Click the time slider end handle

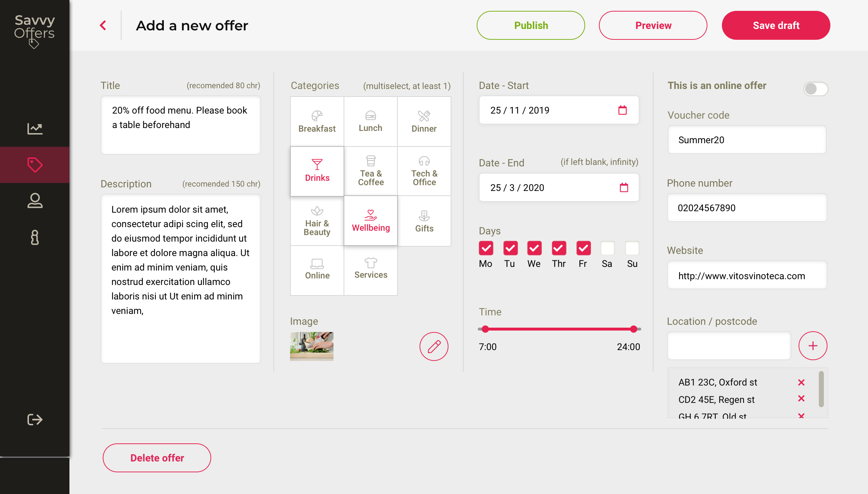click(633, 329)
